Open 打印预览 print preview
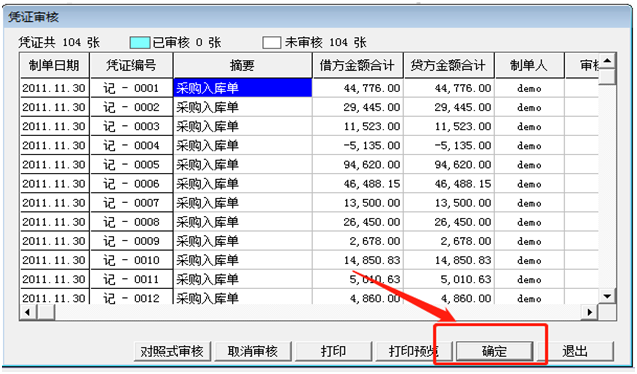 (414, 351)
